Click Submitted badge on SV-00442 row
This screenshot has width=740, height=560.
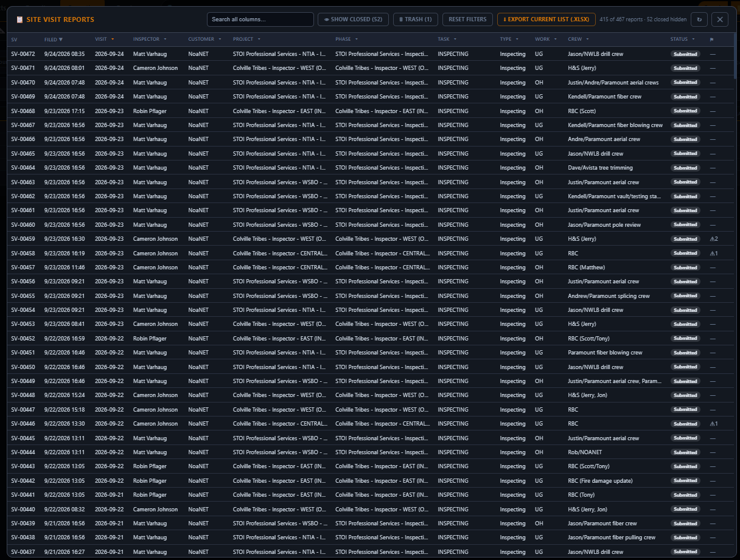[x=685, y=481]
